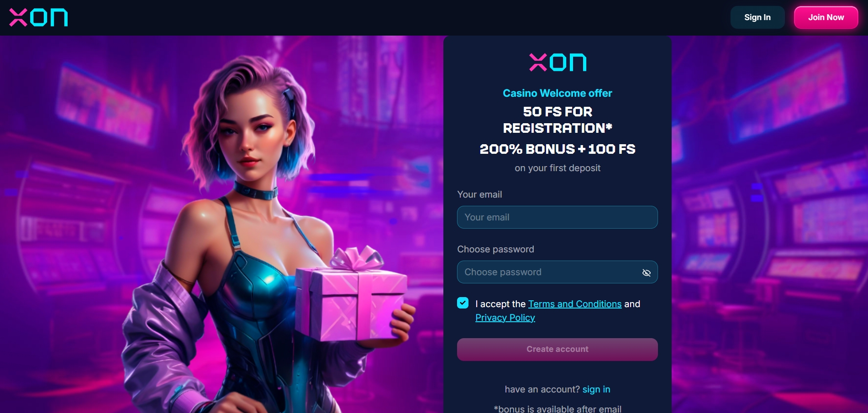The height and width of the screenshot is (413, 868).
Task: Uncheck the terms acceptance checkbox
Action: (463, 303)
